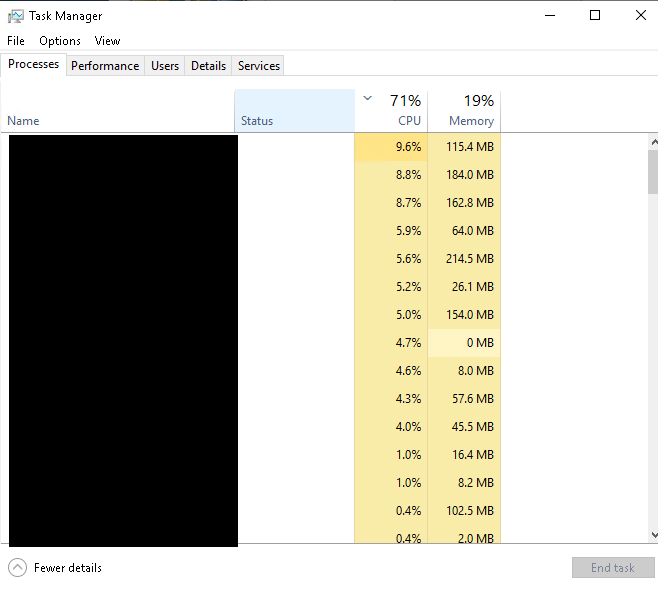Minimize the Task Manager window
The image size is (658, 589).
[550, 16]
